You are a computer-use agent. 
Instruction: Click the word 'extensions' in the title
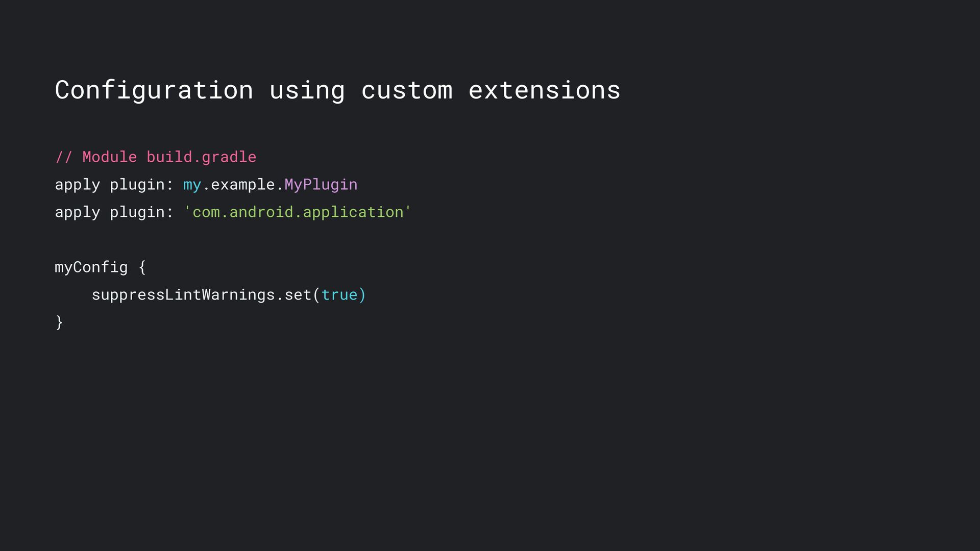click(545, 91)
